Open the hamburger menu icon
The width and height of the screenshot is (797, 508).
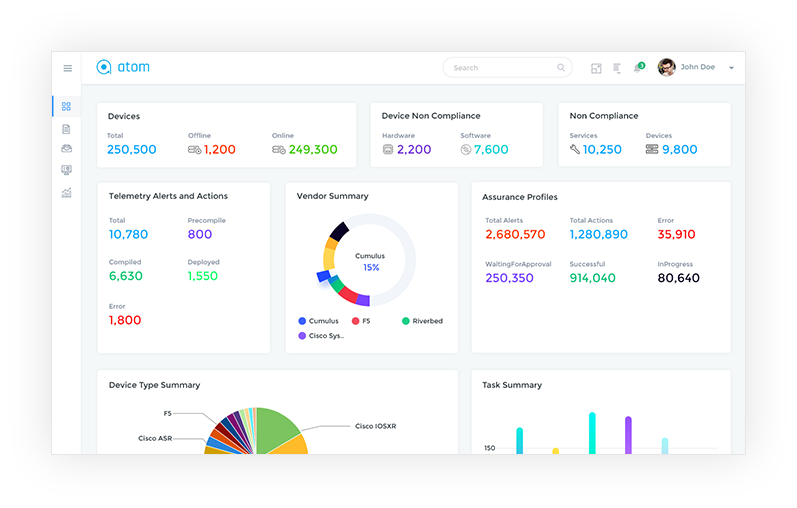68,68
